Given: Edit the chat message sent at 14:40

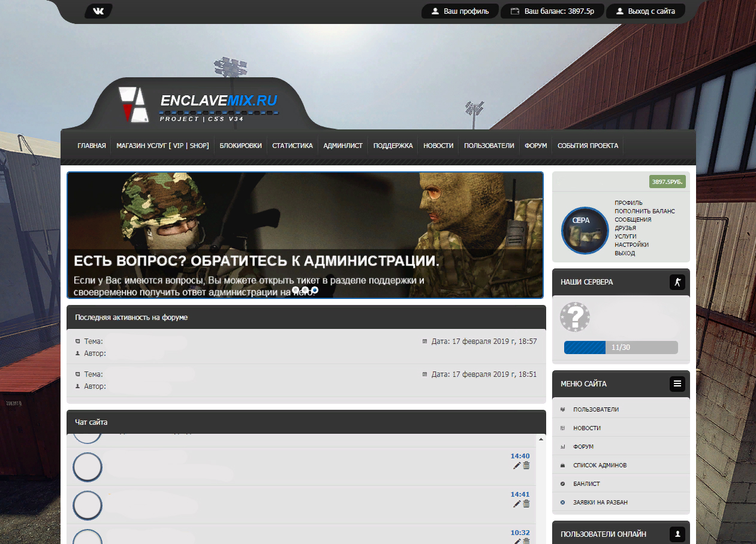Looking at the screenshot, I should coord(517,466).
